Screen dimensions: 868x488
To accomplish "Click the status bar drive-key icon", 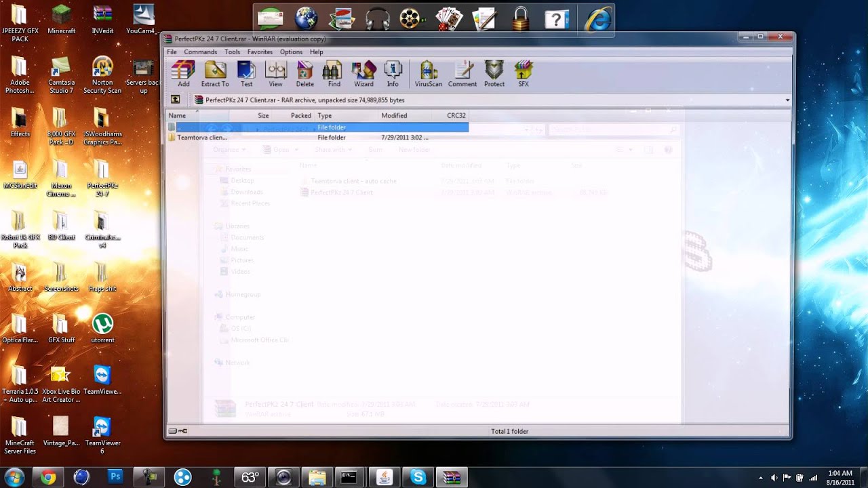I will (x=178, y=431).
